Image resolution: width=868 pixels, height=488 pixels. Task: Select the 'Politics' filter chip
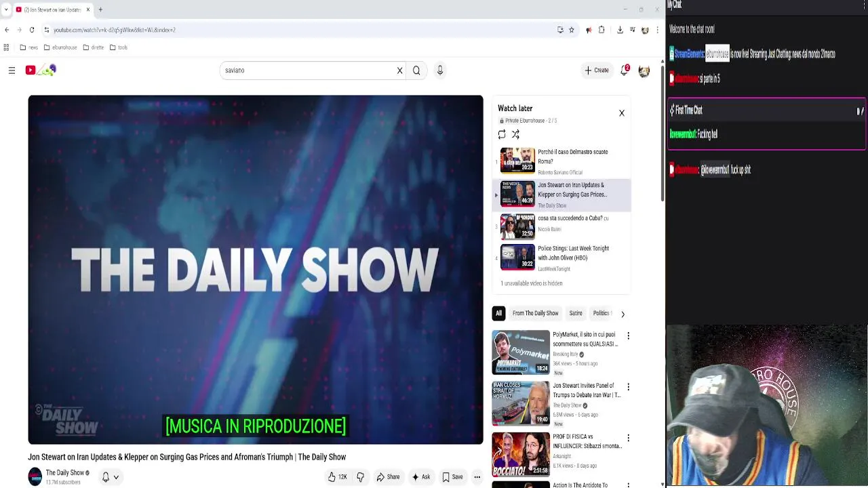point(601,313)
